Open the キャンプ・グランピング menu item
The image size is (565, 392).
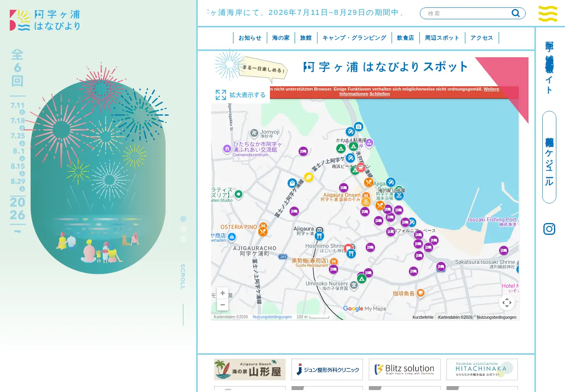354,38
